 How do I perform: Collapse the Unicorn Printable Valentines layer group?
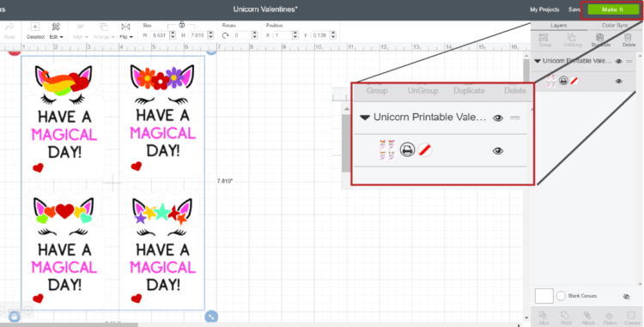click(x=538, y=61)
